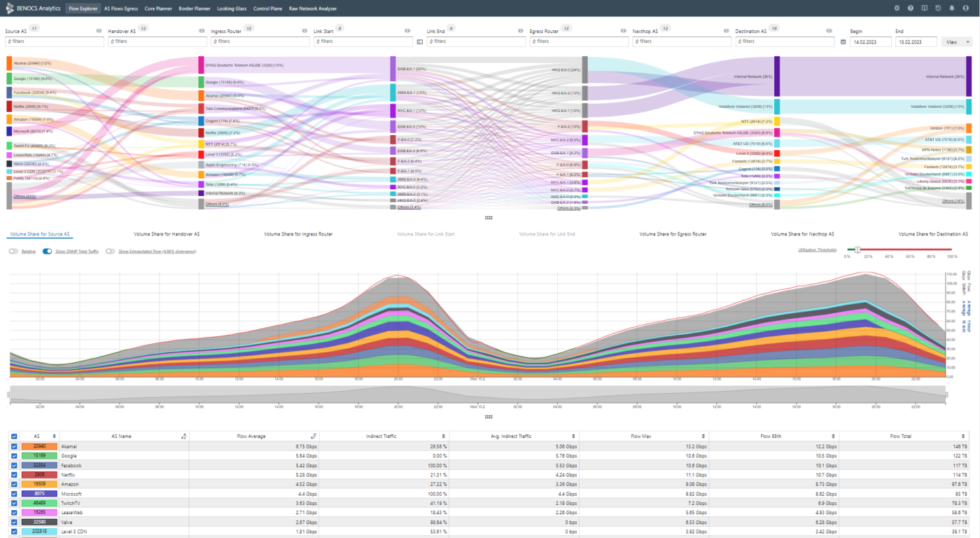
Task: Open settings gear in top bar
Action: (x=897, y=8)
